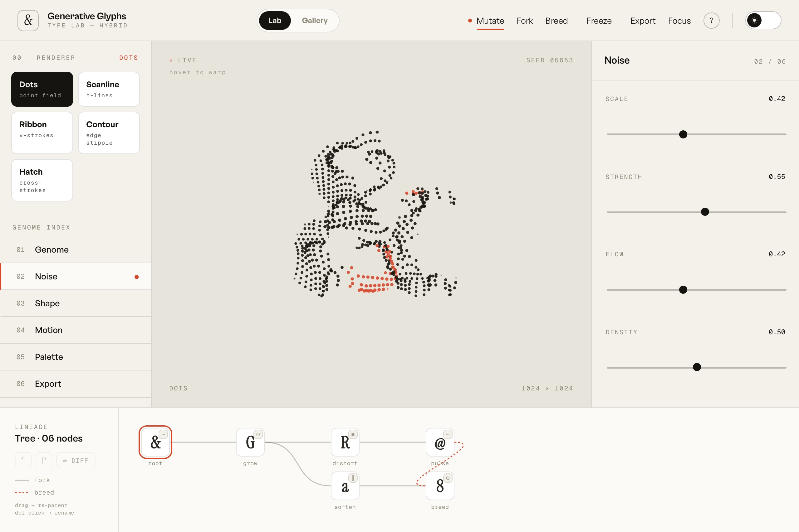The image size is (799, 532).
Task: Switch to the Gallery view
Action: tap(314, 20)
